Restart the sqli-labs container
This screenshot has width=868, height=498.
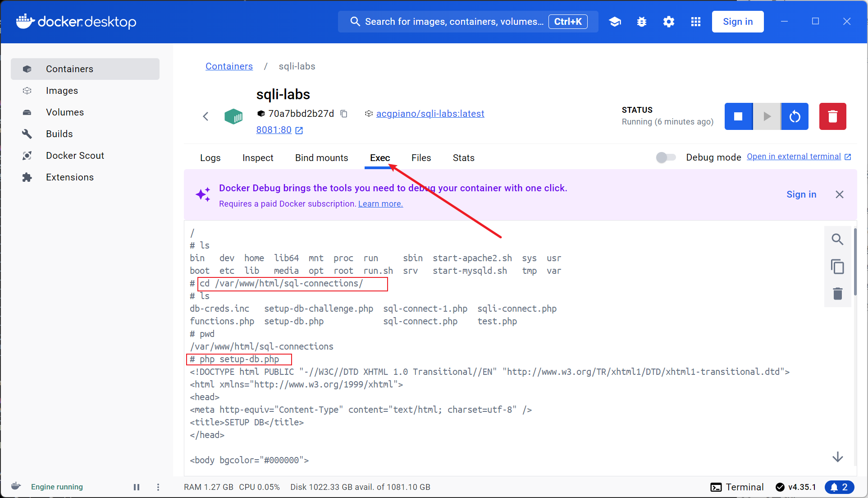coord(795,116)
